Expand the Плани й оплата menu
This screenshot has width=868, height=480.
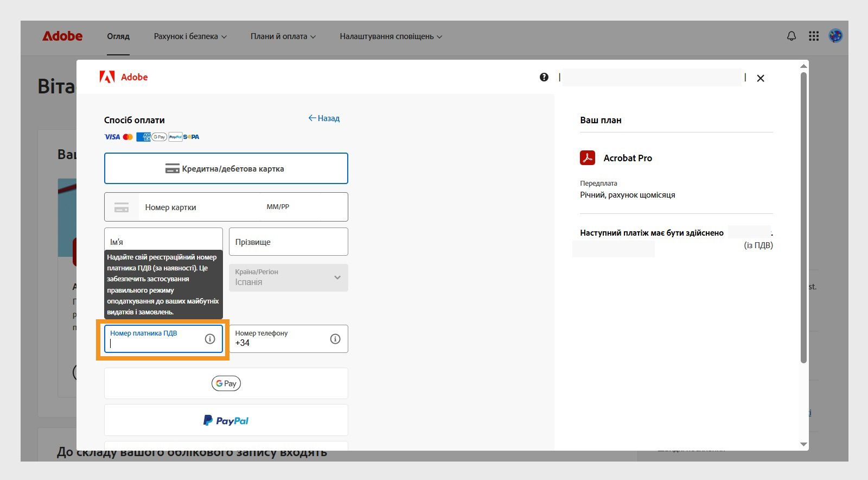[283, 36]
